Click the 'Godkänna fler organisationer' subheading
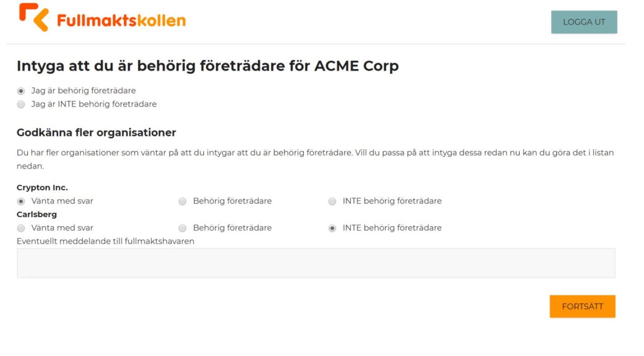 click(x=96, y=133)
